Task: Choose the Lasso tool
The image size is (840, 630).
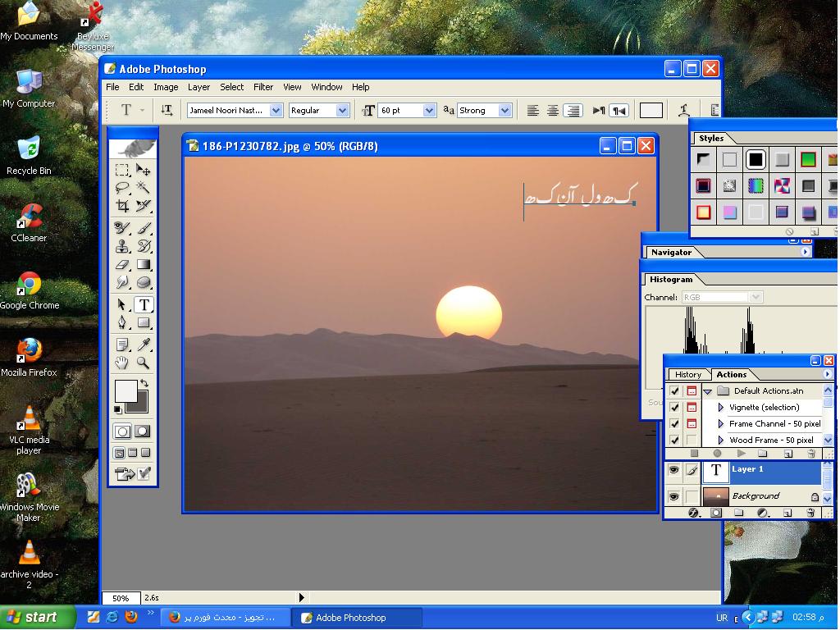Action: (122, 187)
